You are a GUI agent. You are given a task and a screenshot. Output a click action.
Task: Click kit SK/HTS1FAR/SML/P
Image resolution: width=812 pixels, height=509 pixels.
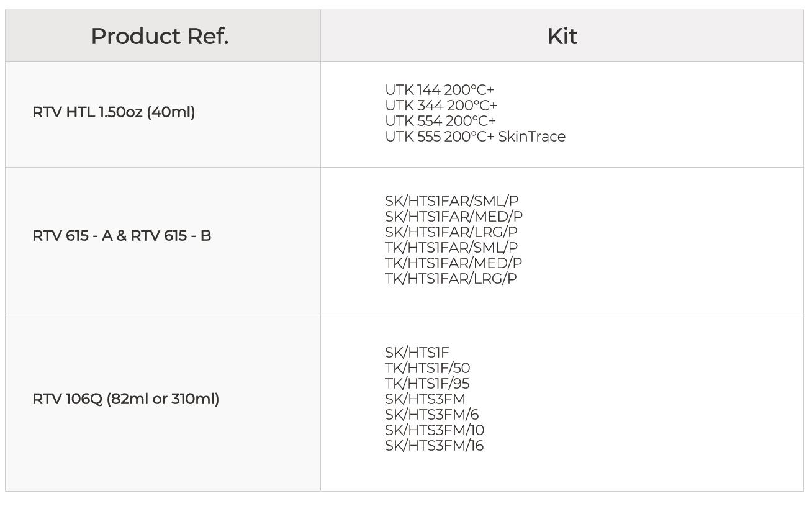[451, 201]
